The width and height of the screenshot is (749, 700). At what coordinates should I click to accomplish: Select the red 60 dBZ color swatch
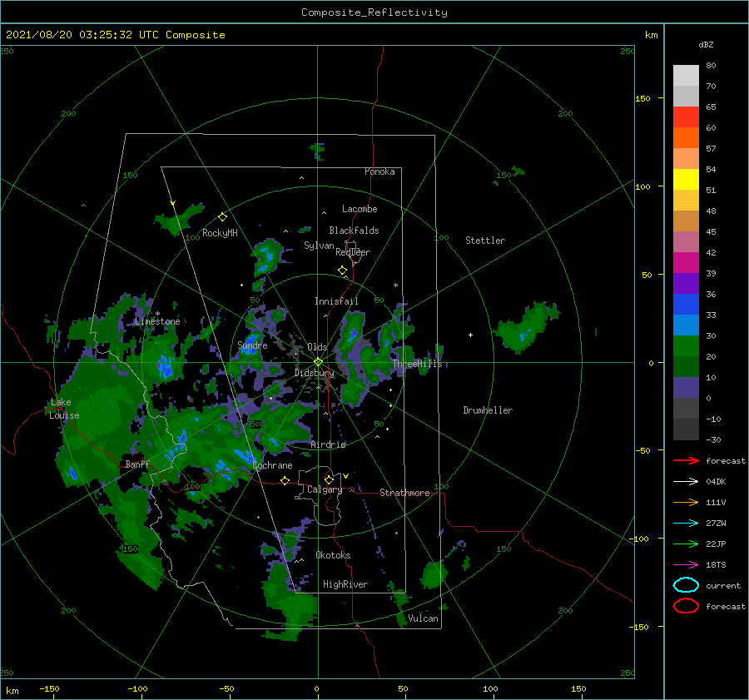686,117
